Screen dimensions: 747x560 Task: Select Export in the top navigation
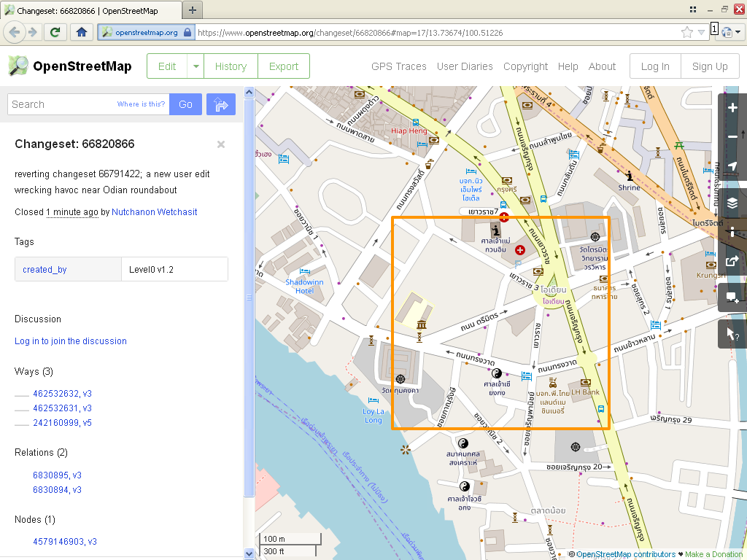coord(283,66)
